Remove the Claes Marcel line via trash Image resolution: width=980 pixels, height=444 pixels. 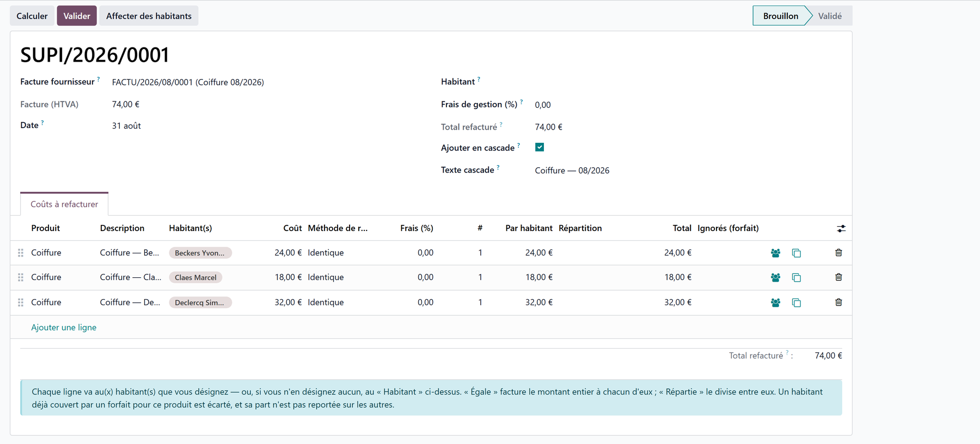(838, 277)
